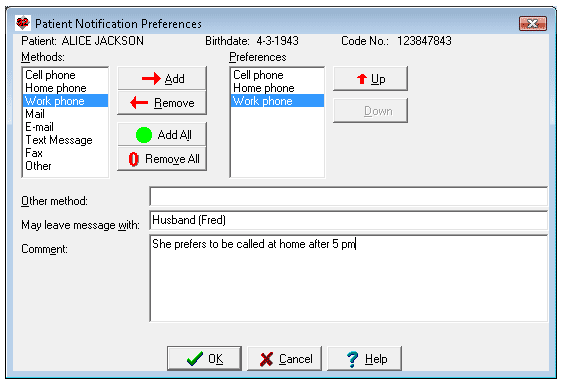Click the app icon in title bar

(x=23, y=24)
